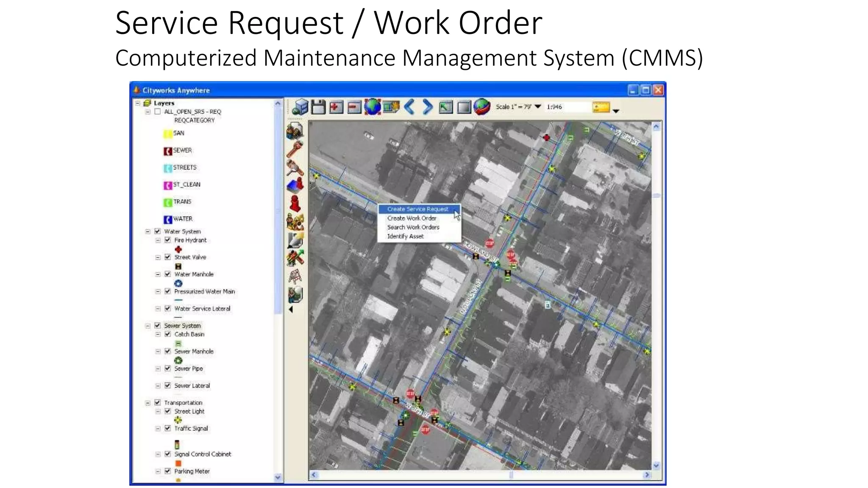868x488 pixels.
Task: Choose Search Work Orders menu entry
Action: point(413,227)
